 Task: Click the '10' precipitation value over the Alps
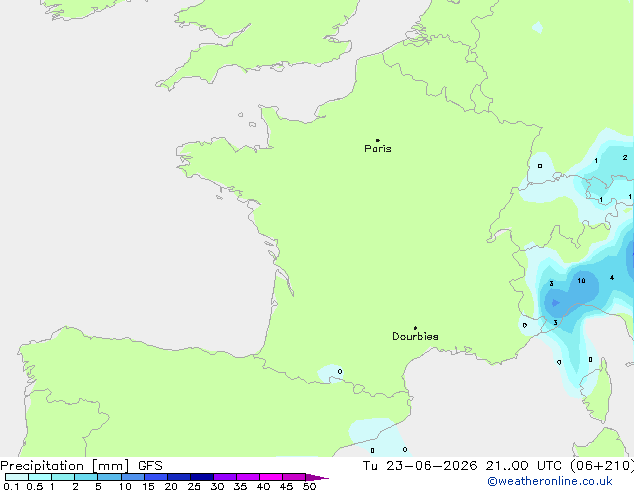[581, 281]
